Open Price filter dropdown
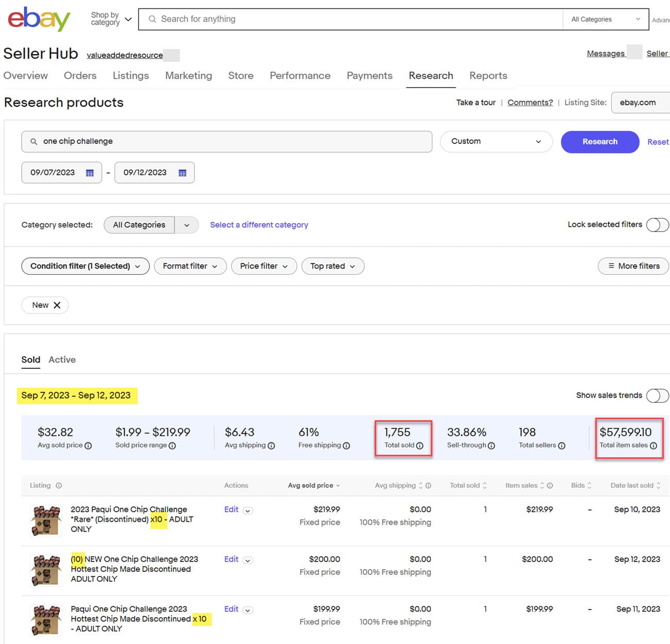 [264, 266]
